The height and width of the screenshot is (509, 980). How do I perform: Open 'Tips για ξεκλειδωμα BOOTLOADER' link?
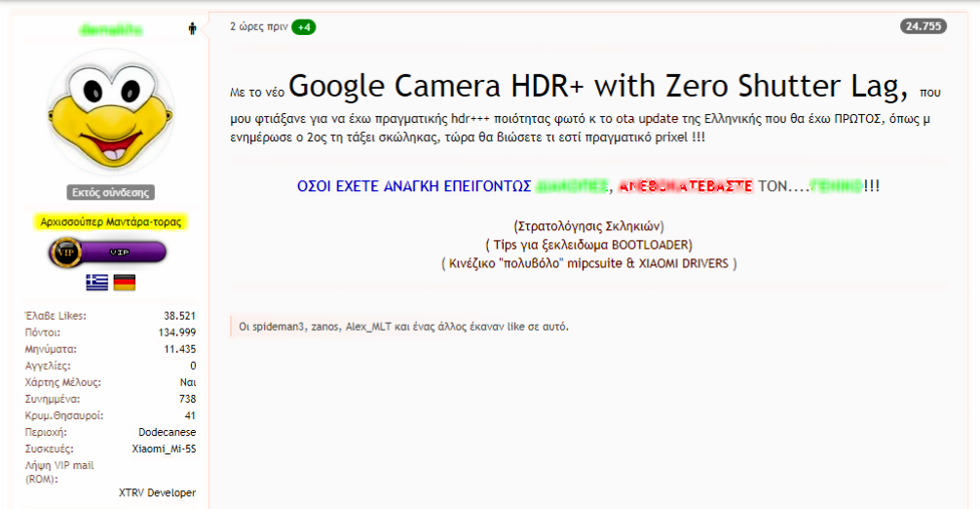tap(588, 245)
